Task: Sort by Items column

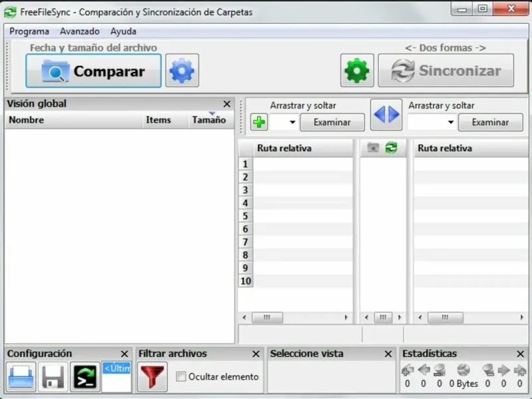Action: (164, 120)
